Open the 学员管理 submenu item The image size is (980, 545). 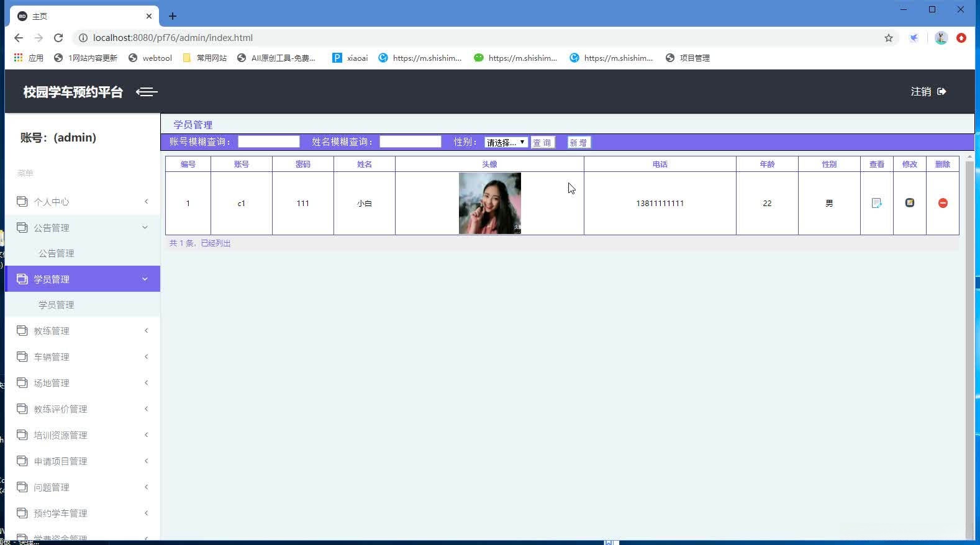tap(56, 305)
